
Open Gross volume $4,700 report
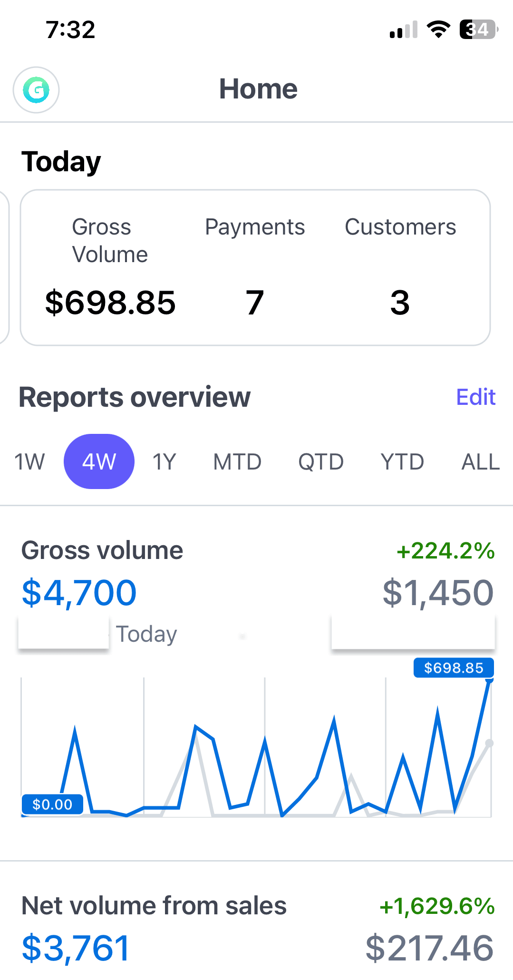pos(79,593)
